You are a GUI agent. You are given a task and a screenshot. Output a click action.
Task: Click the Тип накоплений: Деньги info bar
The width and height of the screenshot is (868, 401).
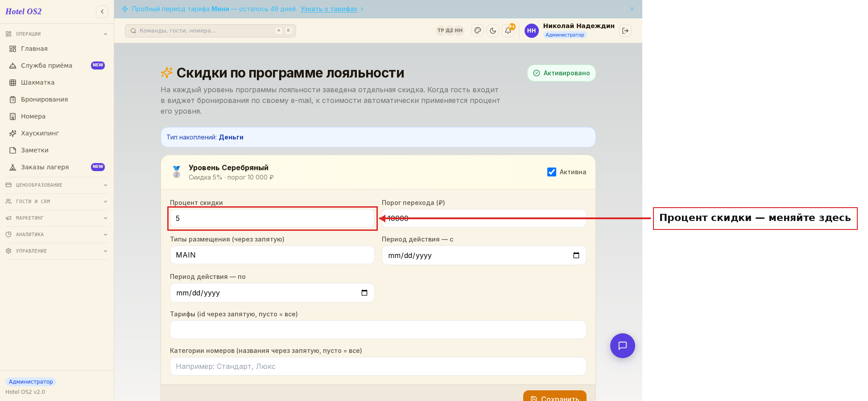tap(378, 137)
